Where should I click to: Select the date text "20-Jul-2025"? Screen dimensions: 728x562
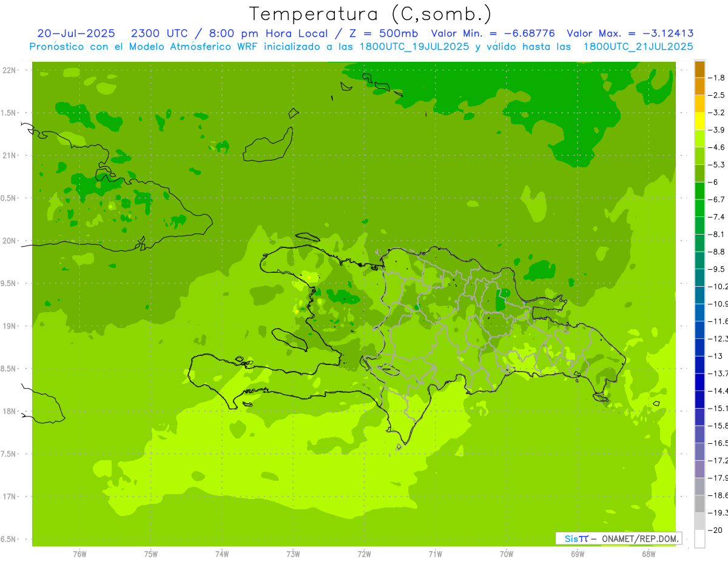76,33
